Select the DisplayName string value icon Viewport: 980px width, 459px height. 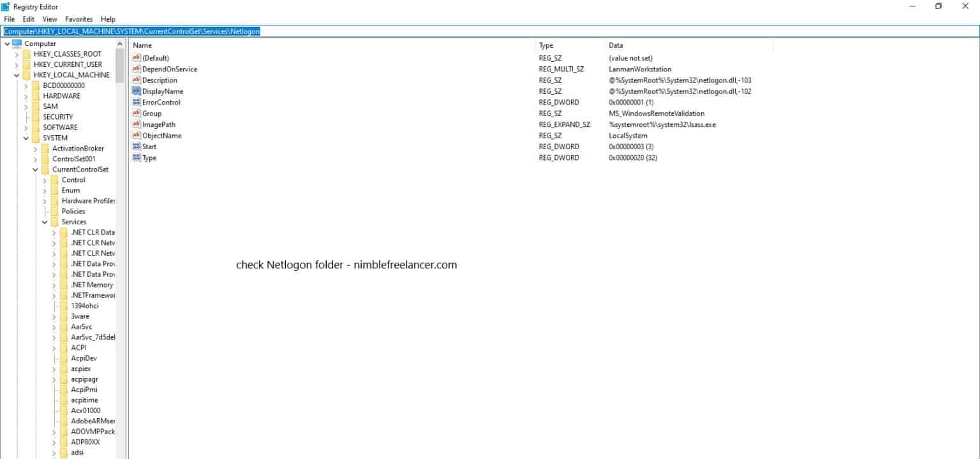click(137, 91)
